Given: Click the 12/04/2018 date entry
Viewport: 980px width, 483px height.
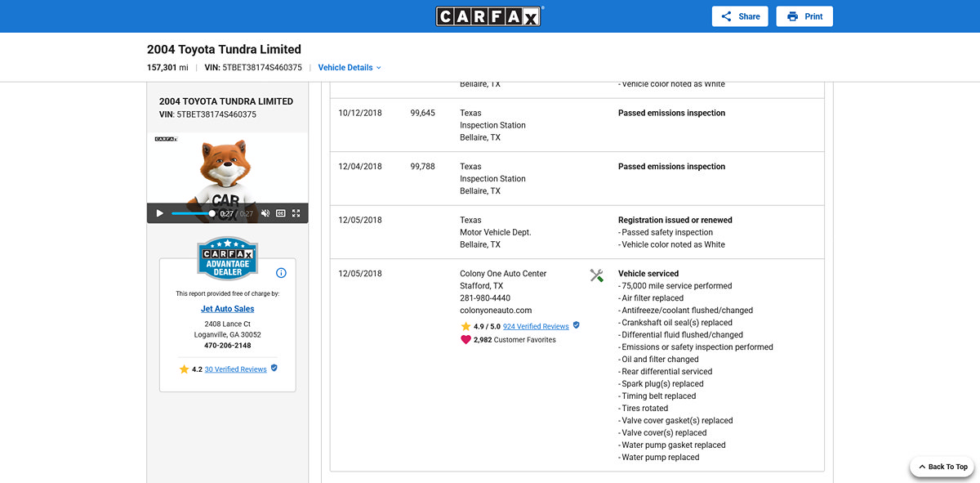Looking at the screenshot, I should (360, 167).
